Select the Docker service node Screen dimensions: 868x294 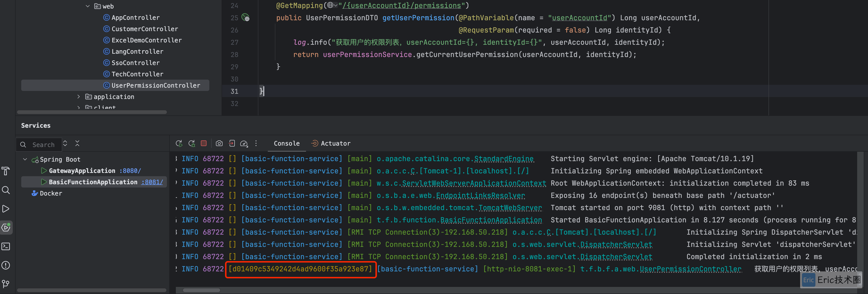[51, 193]
